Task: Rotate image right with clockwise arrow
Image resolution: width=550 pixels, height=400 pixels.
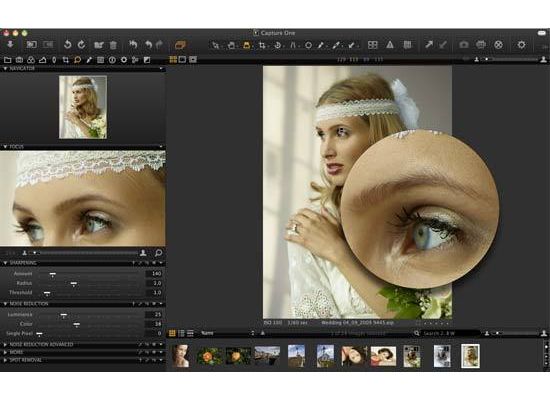Action: pyautogui.click(x=81, y=45)
